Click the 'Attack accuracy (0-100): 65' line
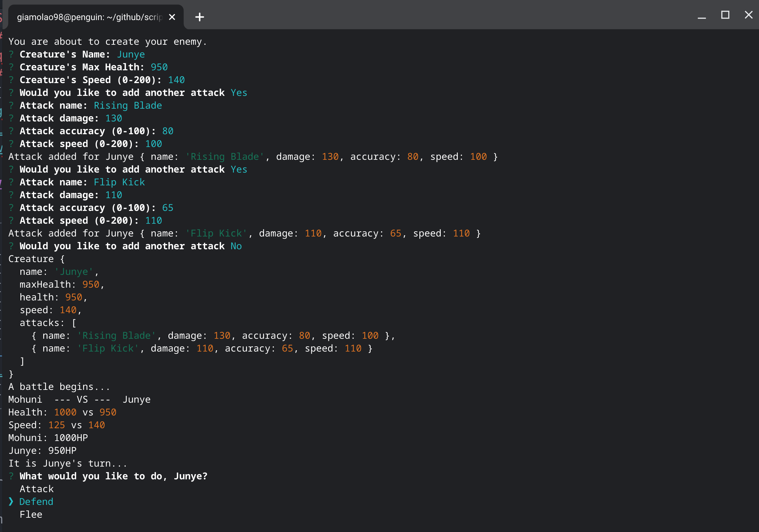This screenshot has height=532, width=759. tap(91, 208)
